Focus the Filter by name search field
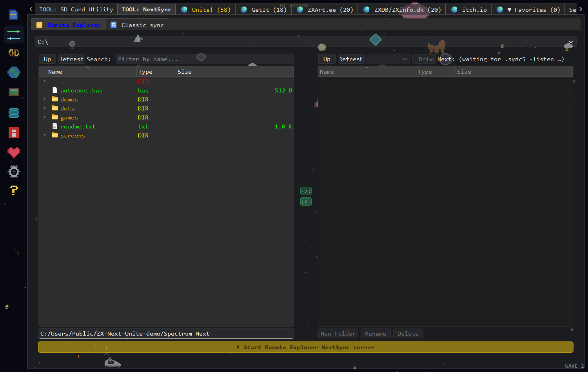Screen dimensions: 588x372 point(205,59)
